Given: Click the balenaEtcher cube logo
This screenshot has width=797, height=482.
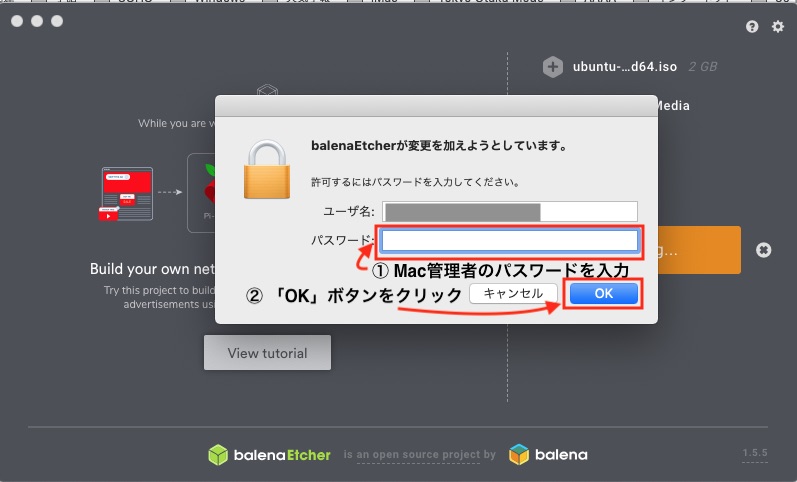Looking at the screenshot, I should point(218,455).
